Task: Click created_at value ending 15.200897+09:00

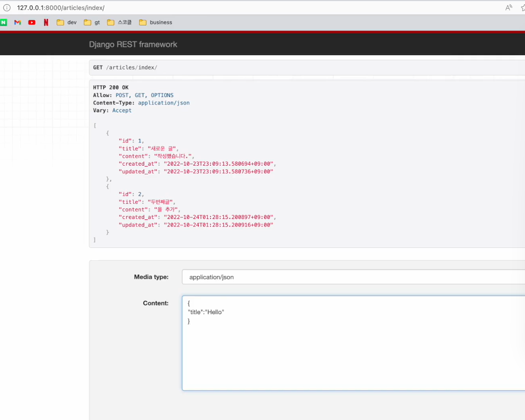Action: click(x=219, y=217)
